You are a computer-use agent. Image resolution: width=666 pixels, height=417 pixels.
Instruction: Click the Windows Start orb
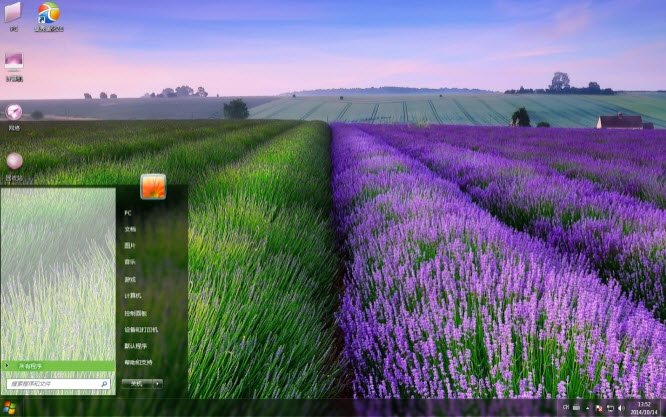10,407
